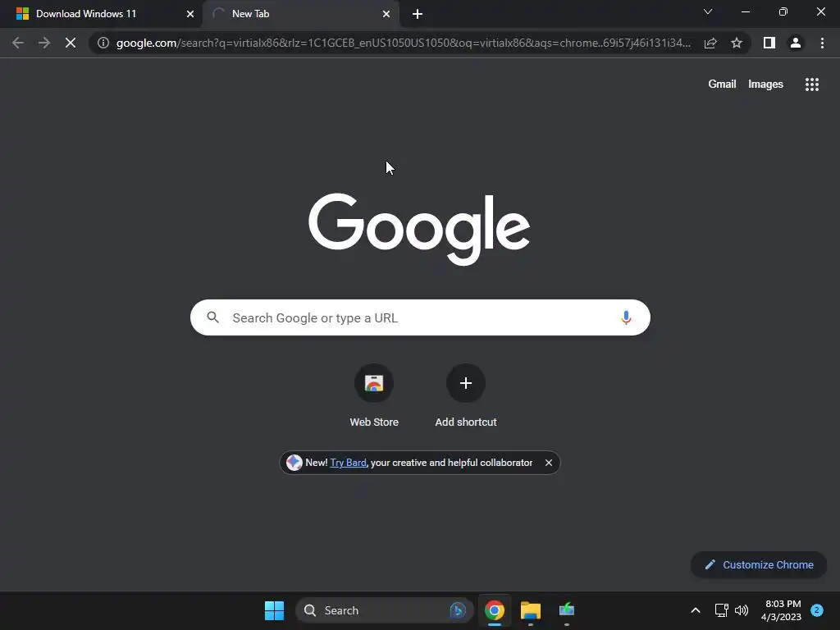Open Bing chat icon in taskbar search
This screenshot has width=840, height=630.
coord(458,610)
